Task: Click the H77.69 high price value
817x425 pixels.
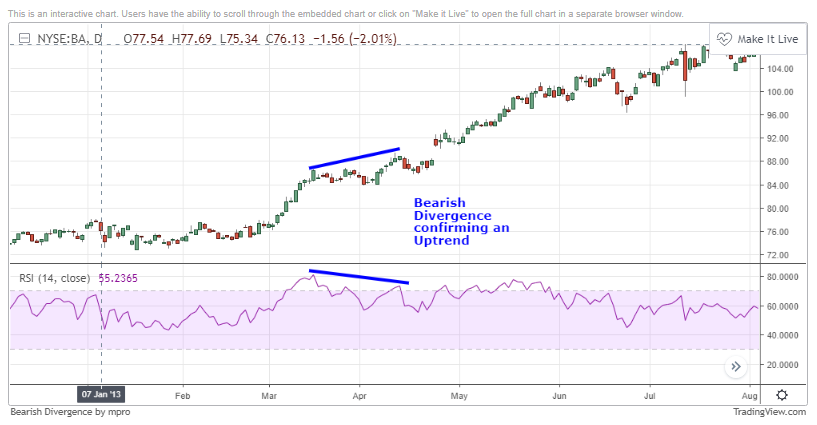Action: (x=192, y=39)
